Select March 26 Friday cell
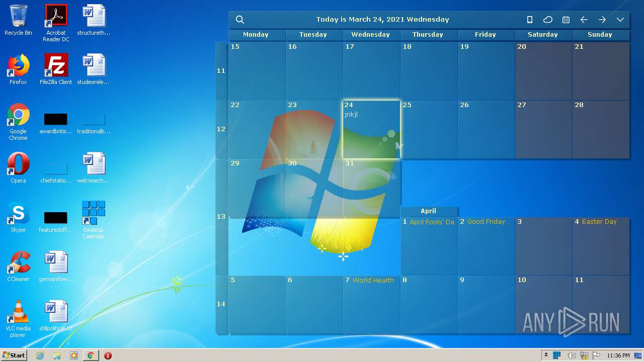The height and width of the screenshot is (362, 644). pyautogui.click(x=486, y=130)
